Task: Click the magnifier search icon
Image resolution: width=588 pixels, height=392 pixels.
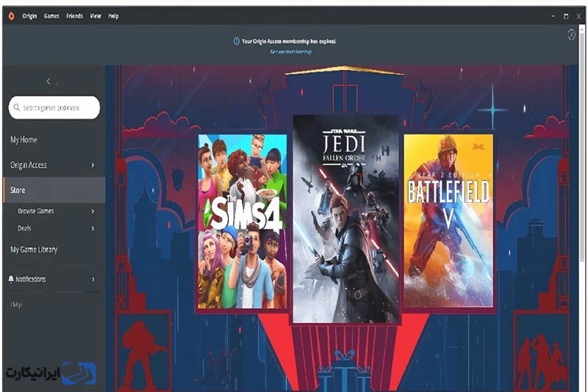Action: coord(16,107)
